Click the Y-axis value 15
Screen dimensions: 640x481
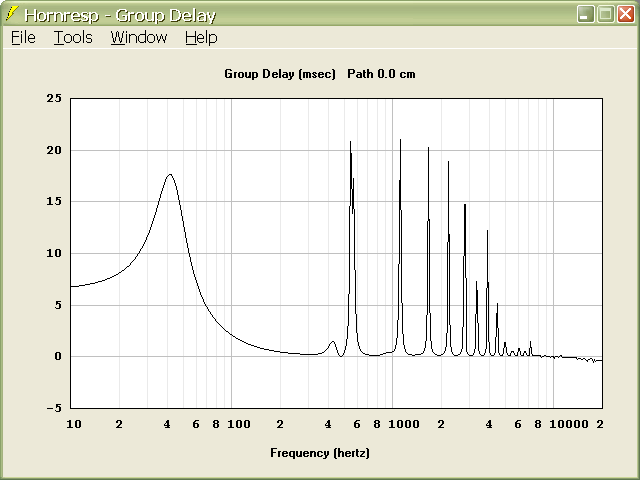click(54, 201)
